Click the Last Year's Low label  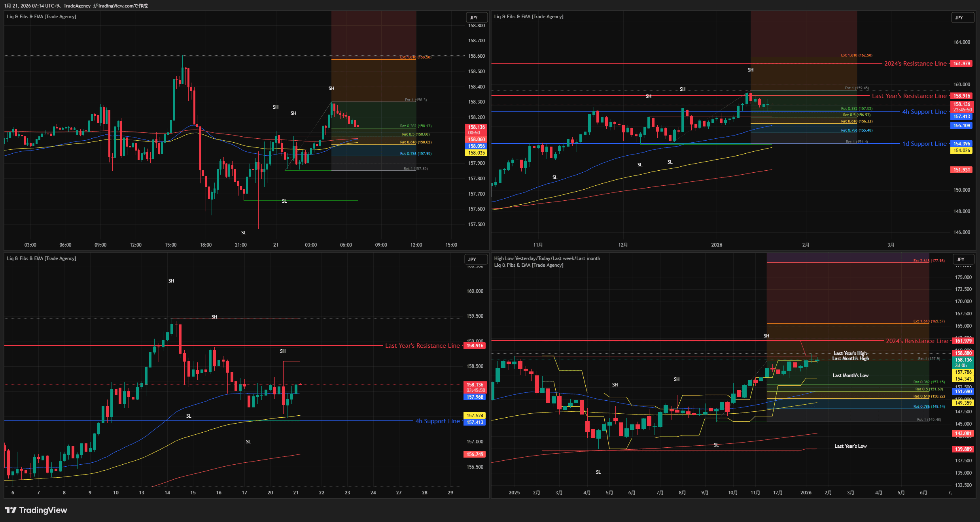pyautogui.click(x=850, y=446)
